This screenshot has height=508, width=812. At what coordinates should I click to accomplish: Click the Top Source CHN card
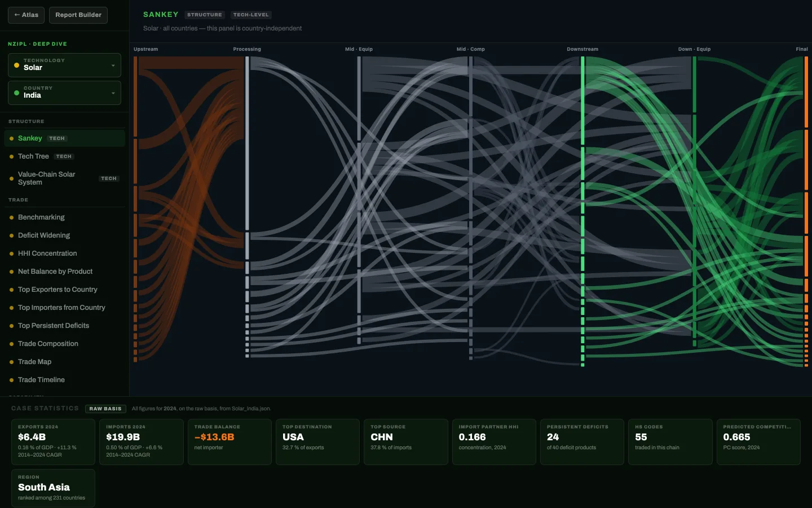tap(406, 442)
